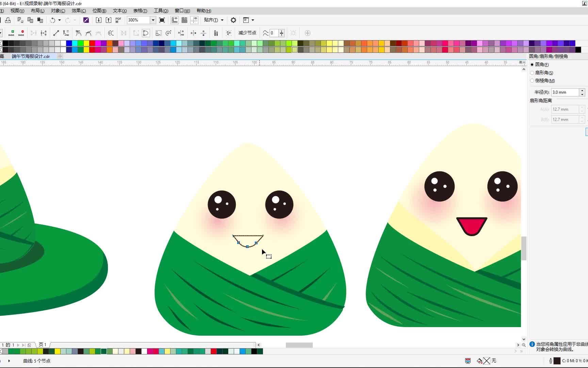
Task: Click the Reflect nodes vertically icon
Action: (203, 33)
